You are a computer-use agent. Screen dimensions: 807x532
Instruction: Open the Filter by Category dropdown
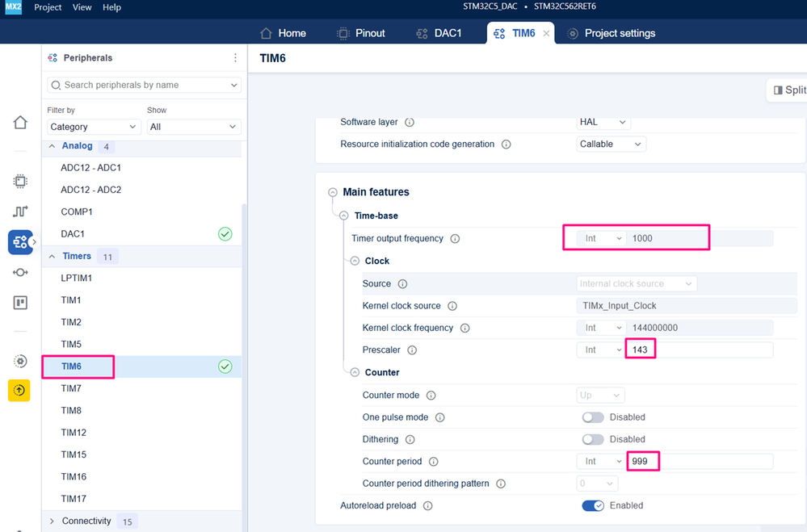94,127
